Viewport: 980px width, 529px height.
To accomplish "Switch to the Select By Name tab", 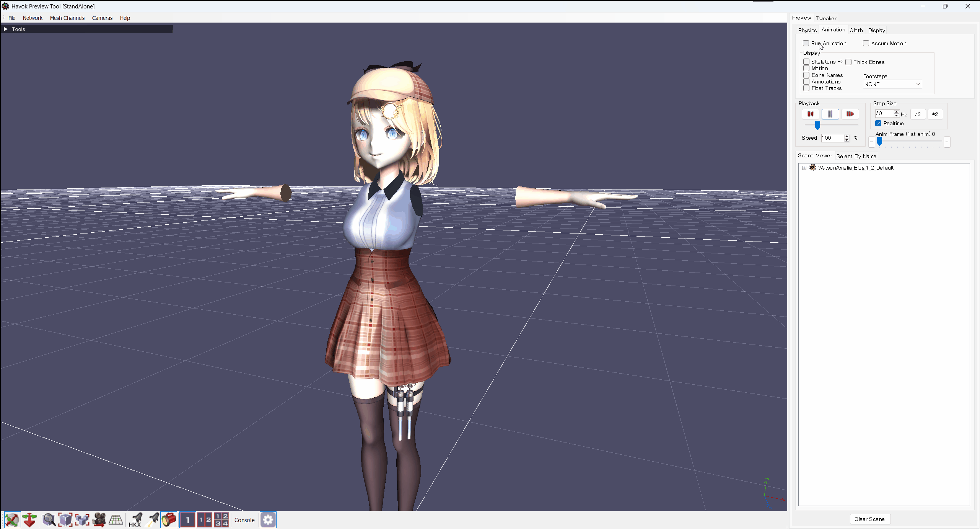I will 856,156.
